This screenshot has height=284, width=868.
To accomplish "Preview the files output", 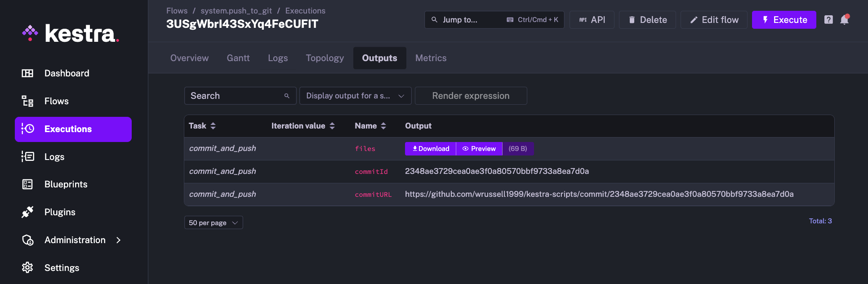I will 479,149.
